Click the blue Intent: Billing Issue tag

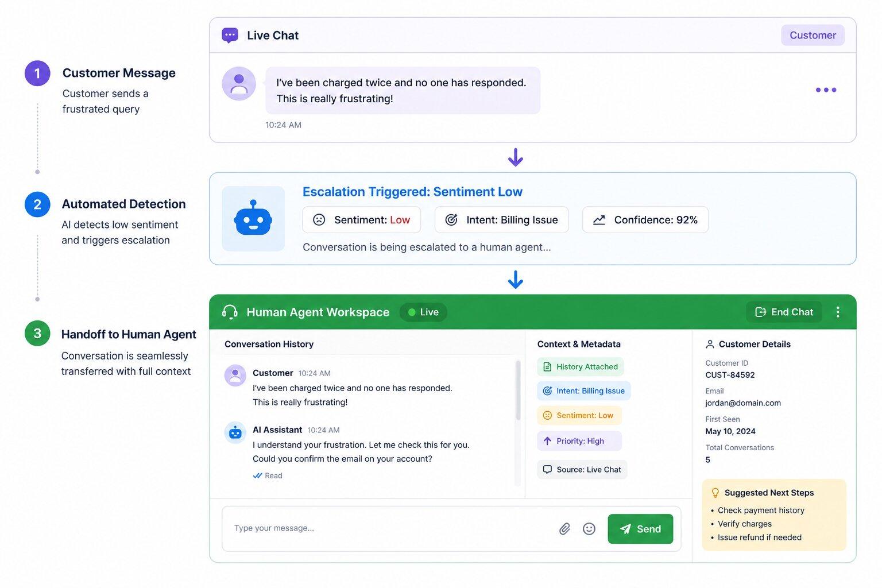[x=584, y=391]
